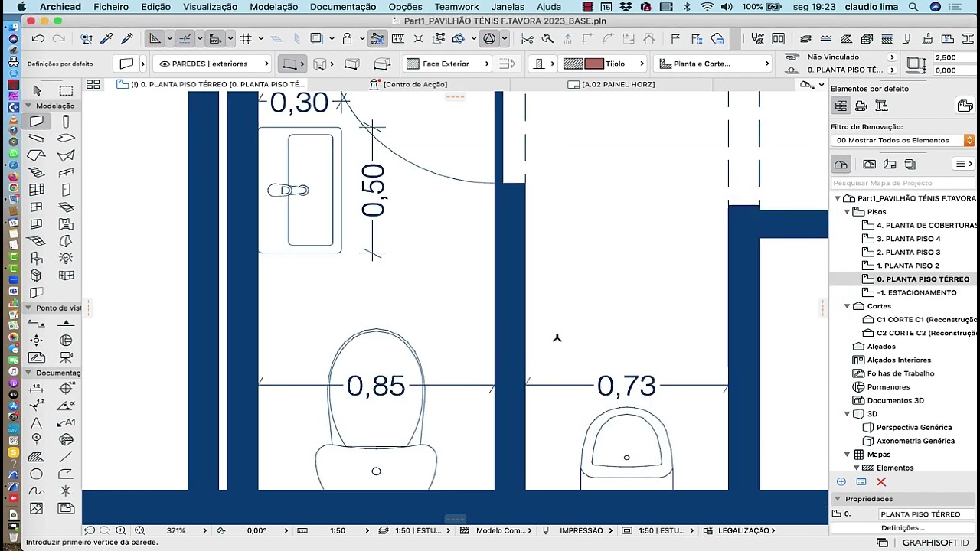The image size is (980, 551).
Task: Click the Definições... button in Propriedades
Action: 903,528
